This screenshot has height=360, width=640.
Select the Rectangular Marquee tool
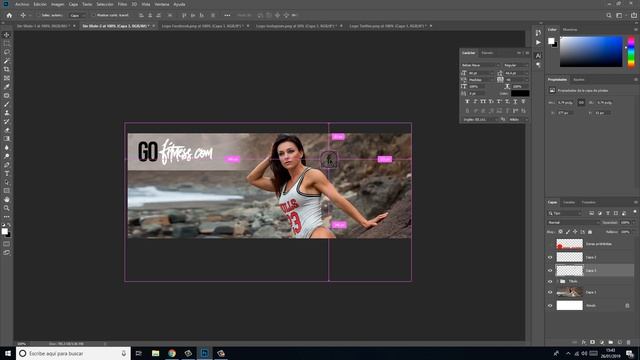[7, 43]
